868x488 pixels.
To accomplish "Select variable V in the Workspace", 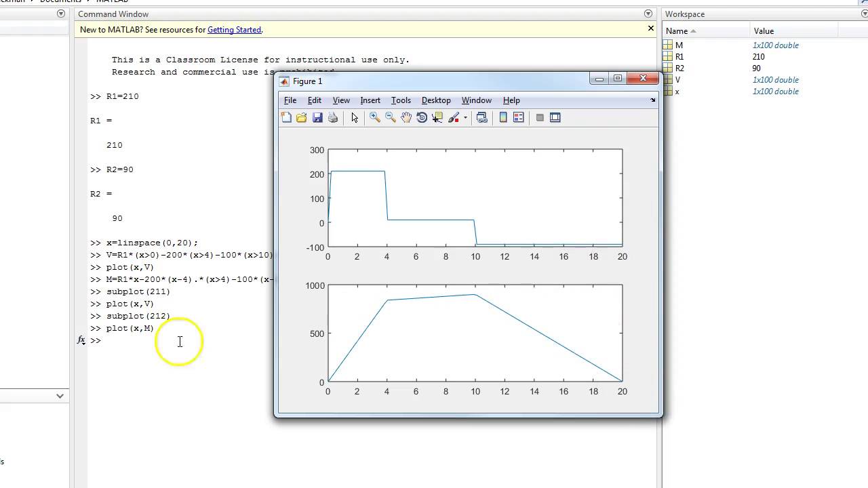I will pos(678,80).
